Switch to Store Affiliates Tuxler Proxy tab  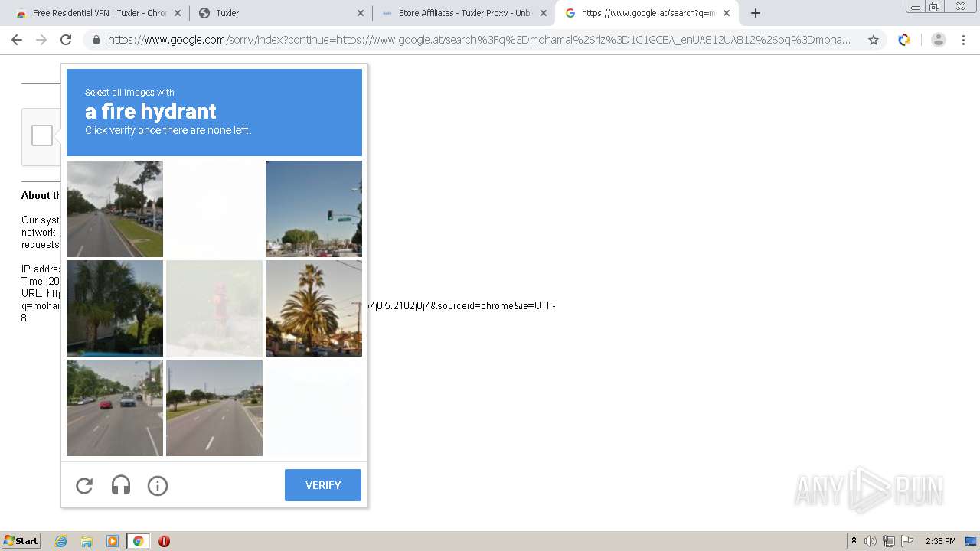[463, 13]
